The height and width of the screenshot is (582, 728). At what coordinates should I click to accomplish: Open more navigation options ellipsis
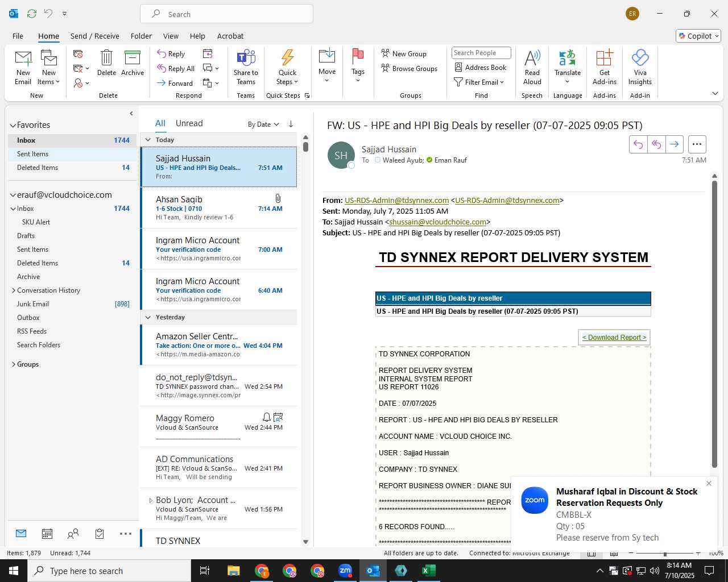(126, 534)
